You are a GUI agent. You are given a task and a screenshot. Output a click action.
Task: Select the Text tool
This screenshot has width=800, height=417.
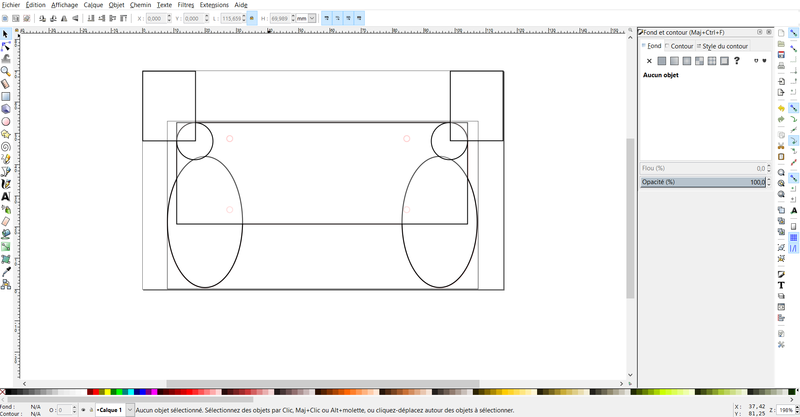6,197
